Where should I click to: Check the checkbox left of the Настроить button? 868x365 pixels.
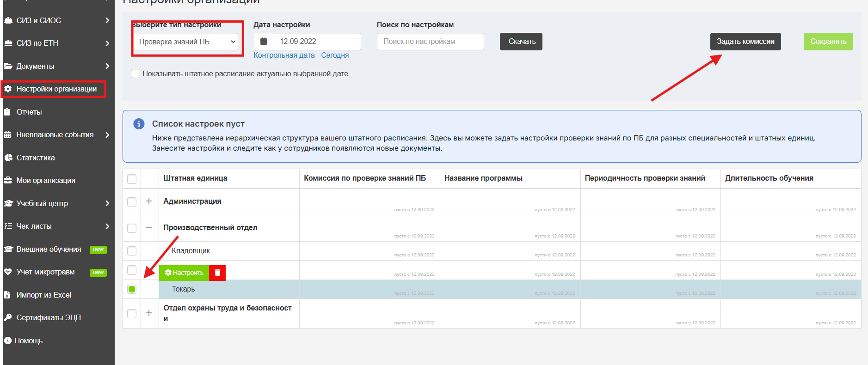pos(132,270)
